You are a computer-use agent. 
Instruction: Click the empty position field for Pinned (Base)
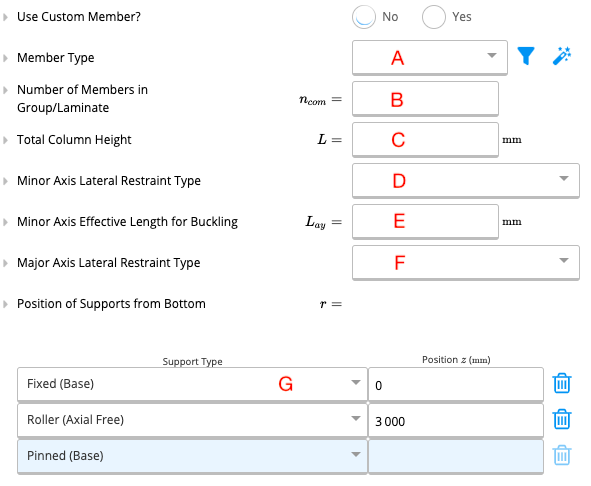[x=456, y=456]
